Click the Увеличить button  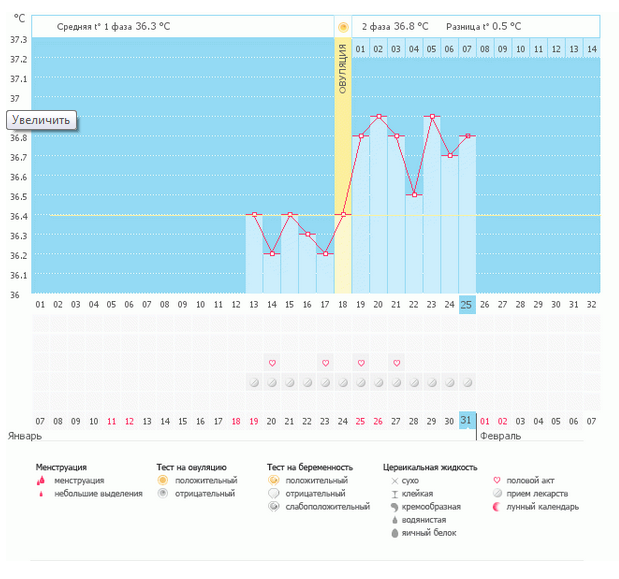(x=42, y=120)
